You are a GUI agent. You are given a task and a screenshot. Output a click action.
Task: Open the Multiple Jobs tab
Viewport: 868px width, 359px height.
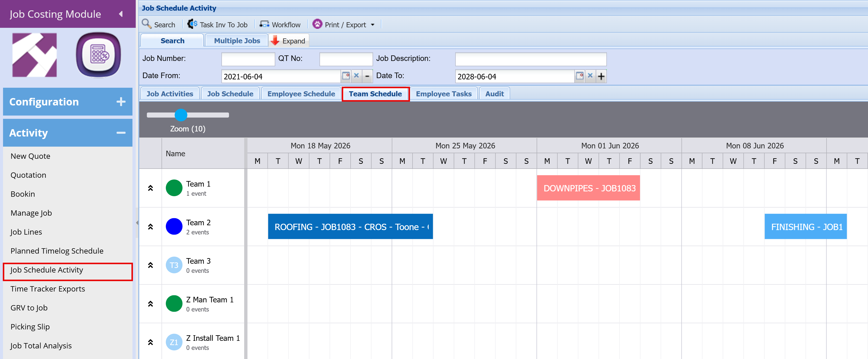coord(237,40)
